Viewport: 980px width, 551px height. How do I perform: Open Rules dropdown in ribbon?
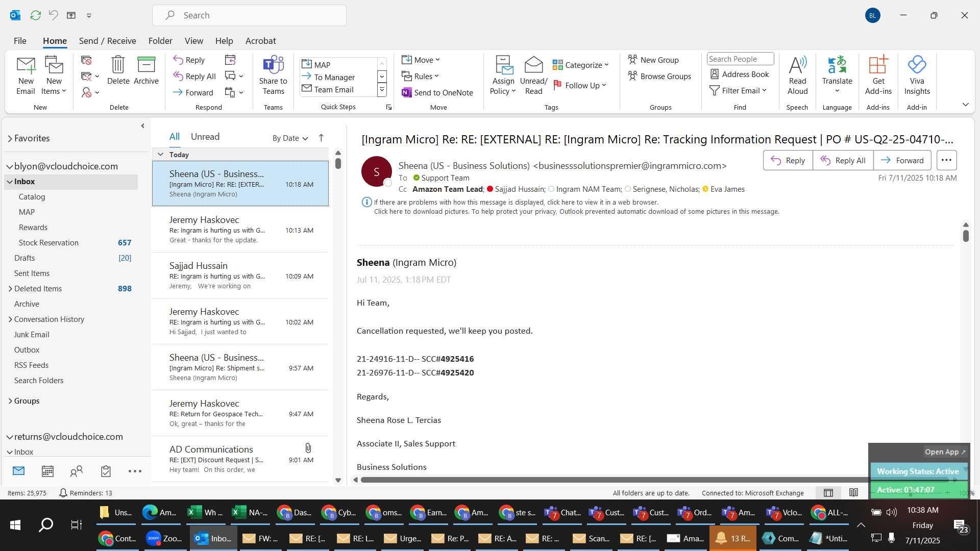click(420, 76)
